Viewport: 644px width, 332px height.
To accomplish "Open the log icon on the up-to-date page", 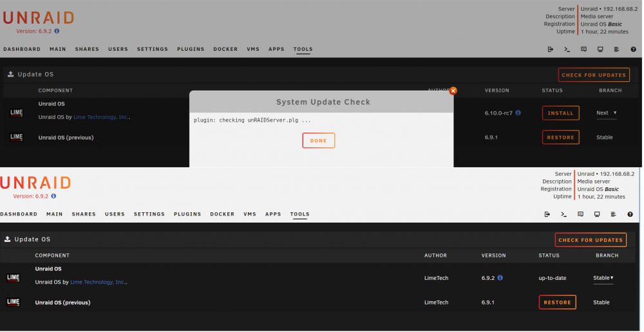I will (x=613, y=214).
